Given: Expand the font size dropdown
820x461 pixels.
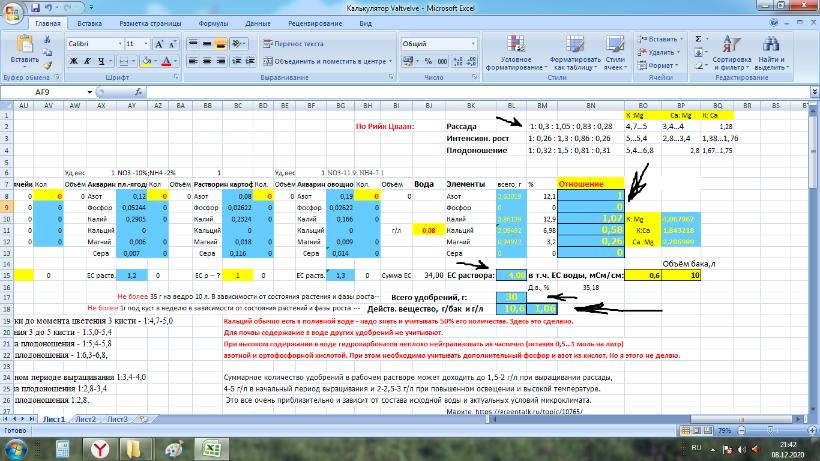Looking at the screenshot, I should coord(147,44).
